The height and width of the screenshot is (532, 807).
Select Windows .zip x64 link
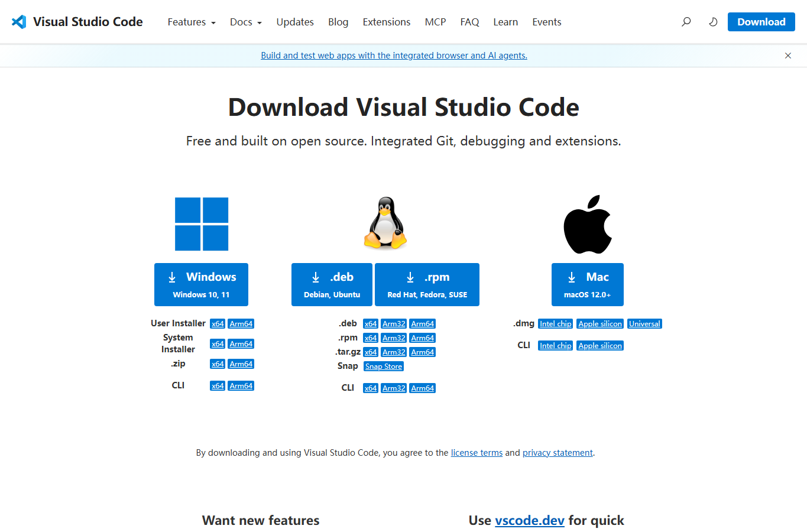[x=218, y=364]
